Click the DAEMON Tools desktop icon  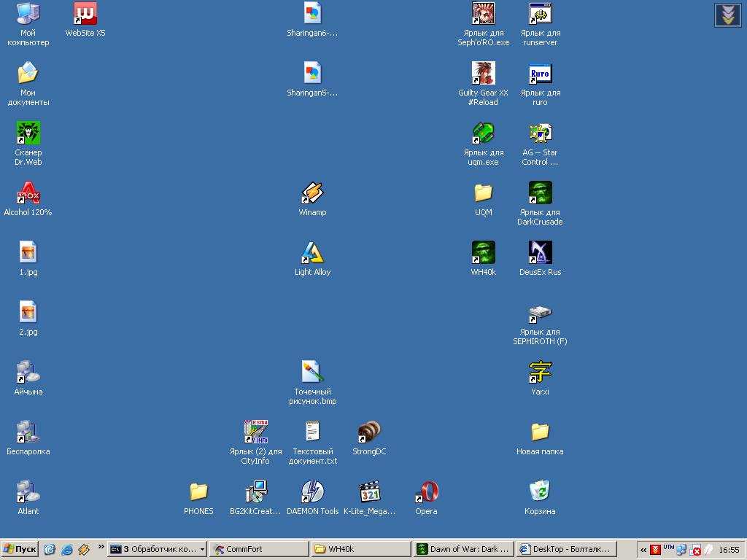tap(312, 492)
